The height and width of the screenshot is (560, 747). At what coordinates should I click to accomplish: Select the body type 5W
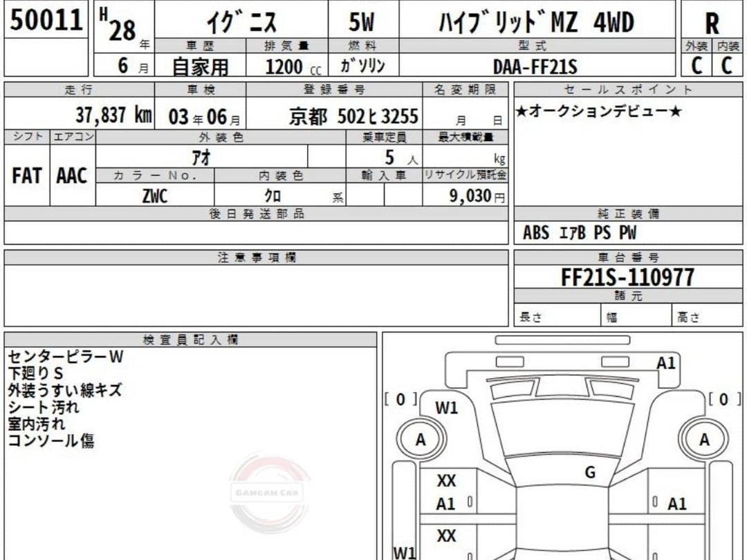[x=361, y=22]
